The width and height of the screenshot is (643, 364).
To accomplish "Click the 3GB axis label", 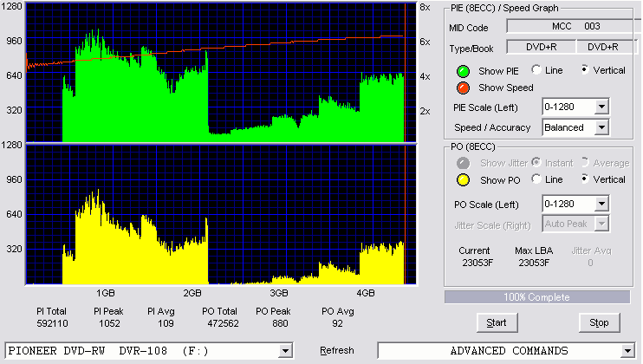I will [x=278, y=293].
